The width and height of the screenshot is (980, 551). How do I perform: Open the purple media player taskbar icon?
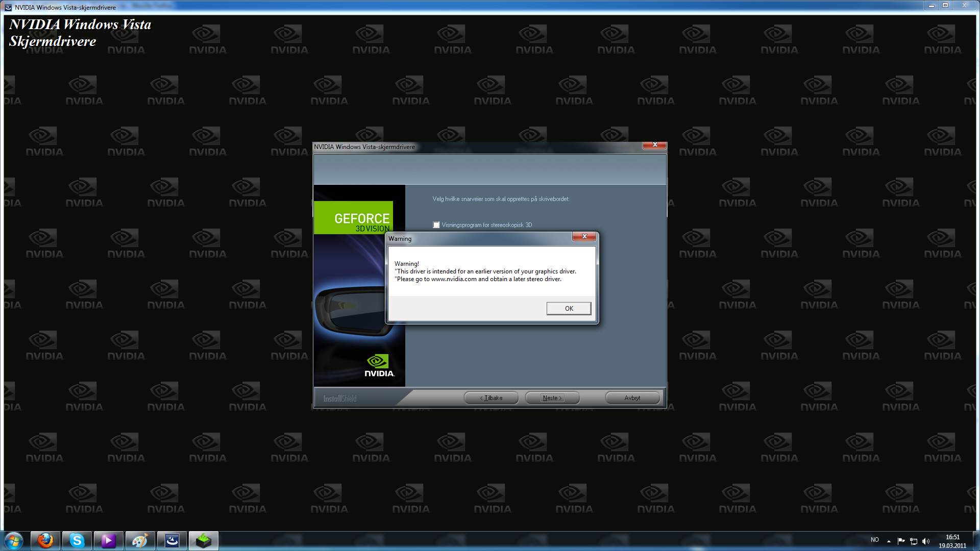pyautogui.click(x=109, y=541)
